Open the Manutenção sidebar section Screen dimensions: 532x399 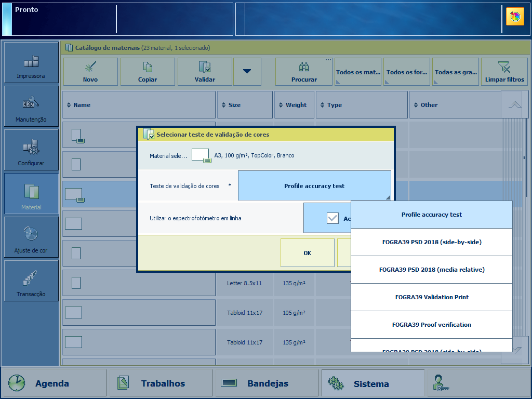click(x=31, y=107)
